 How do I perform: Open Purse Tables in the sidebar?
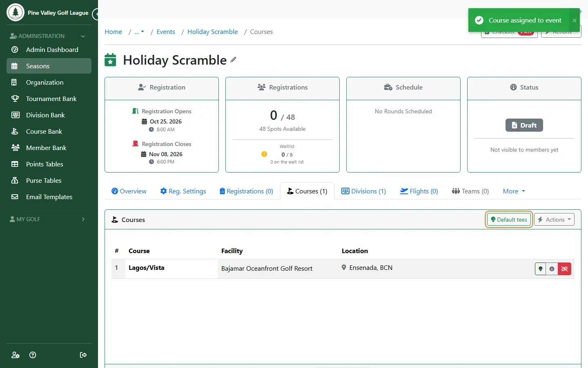49,180
